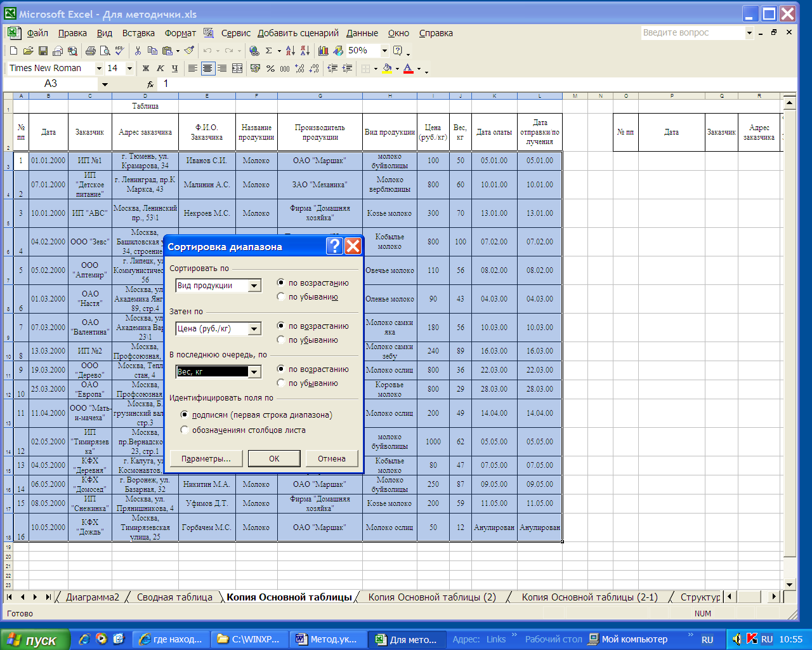This screenshot has height=650, width=812.
Task: Launch the Chart Wizard icon
Action: [323, 51]
